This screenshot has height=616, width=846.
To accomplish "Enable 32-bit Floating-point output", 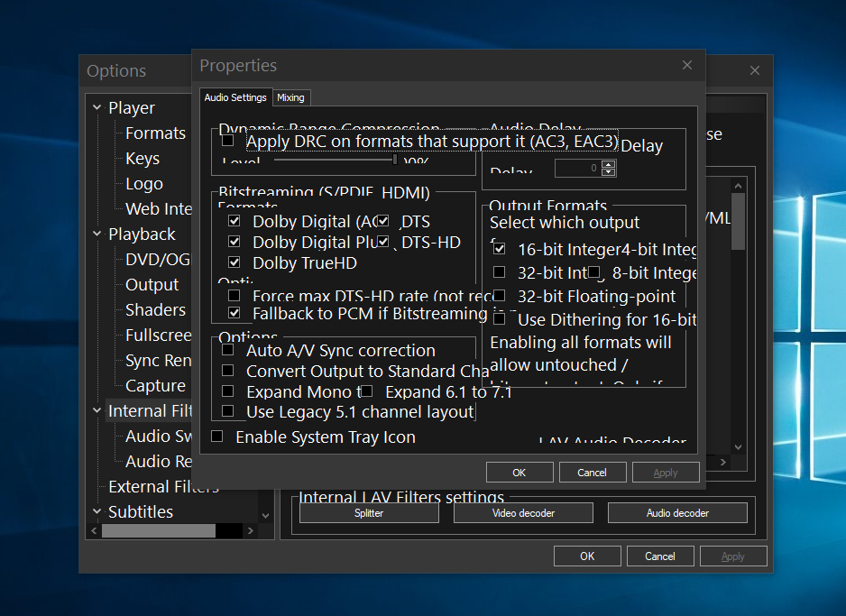I will 498,296.
